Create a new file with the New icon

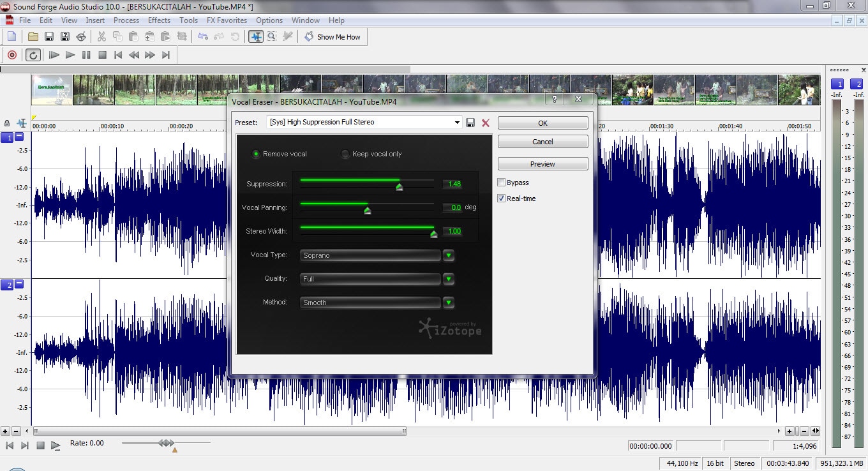(x=11, y=36)
